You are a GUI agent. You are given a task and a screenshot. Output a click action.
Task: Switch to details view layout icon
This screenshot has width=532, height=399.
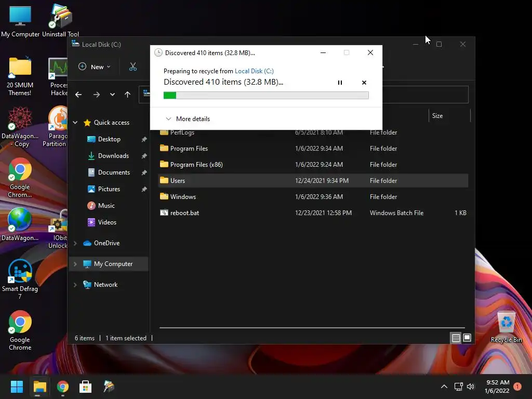456,338
